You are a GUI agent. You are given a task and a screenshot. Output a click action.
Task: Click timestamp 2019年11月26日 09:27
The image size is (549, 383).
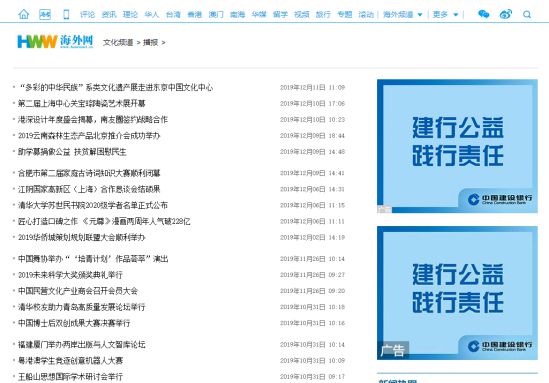click(x=312, y=275)
